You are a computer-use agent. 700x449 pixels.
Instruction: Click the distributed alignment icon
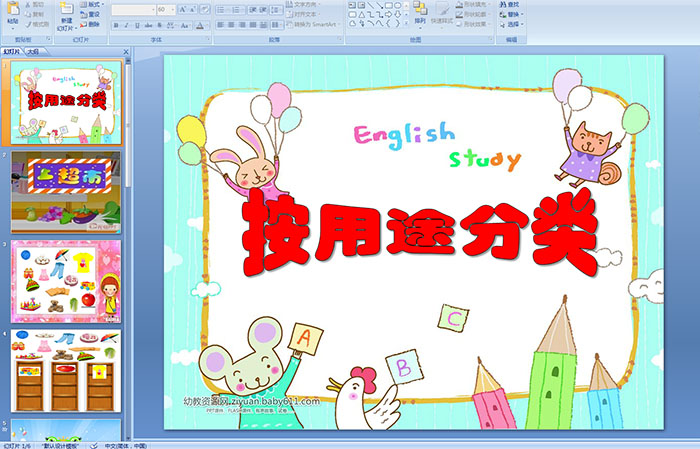tap(263, 25)
